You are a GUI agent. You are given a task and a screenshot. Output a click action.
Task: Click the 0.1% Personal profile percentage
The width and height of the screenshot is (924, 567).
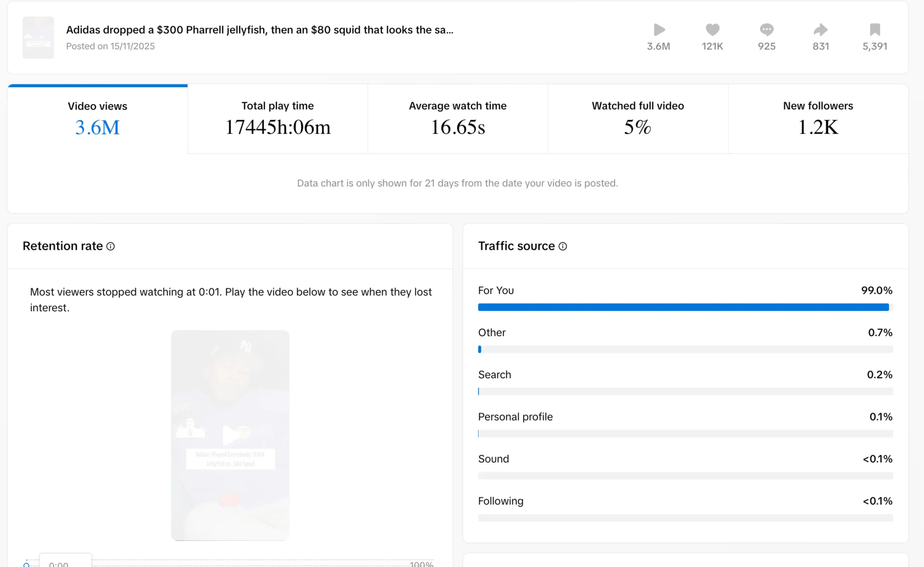coord(881,416)
